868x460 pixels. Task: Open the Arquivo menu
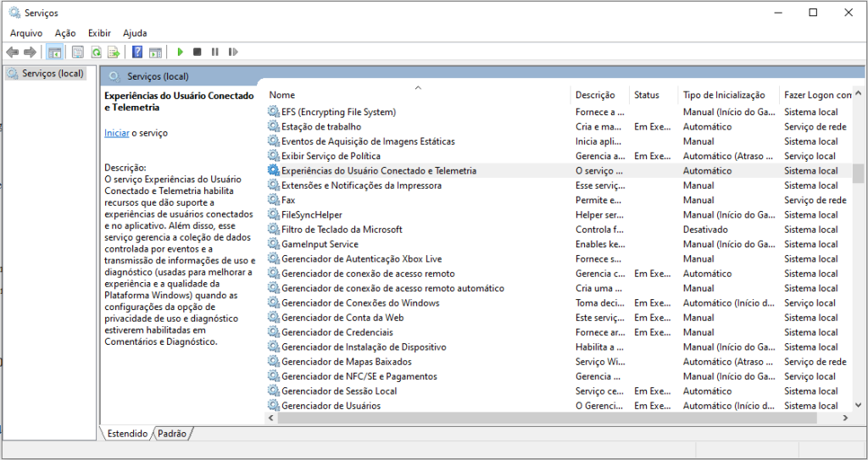click(26, 33)
